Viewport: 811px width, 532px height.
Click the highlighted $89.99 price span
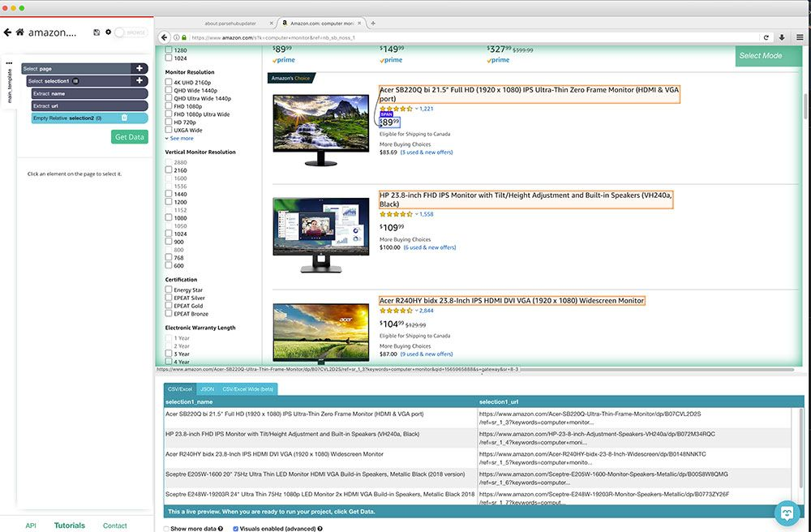pos(389,122)
